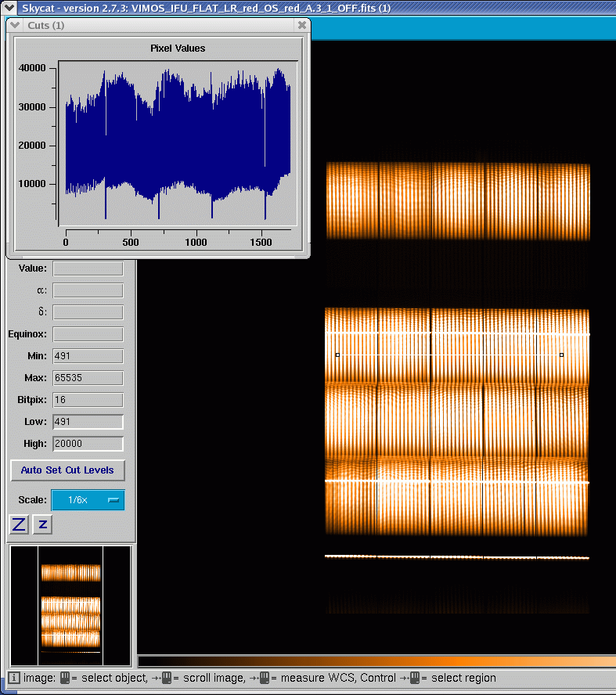Open the Scale 1/6x dropdown
The height and width of the screenshot is (695, 616).
88,500
